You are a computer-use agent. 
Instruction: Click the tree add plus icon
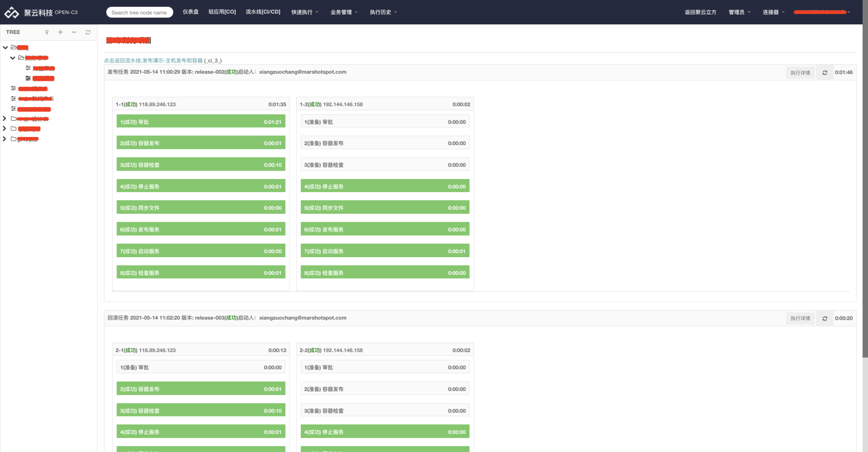click(x=60, y=32)
